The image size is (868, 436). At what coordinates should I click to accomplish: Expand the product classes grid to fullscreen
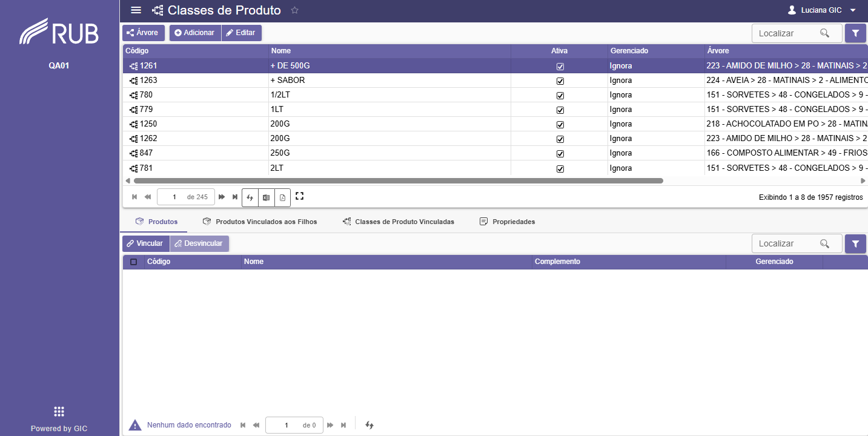[x=299, y=196]
